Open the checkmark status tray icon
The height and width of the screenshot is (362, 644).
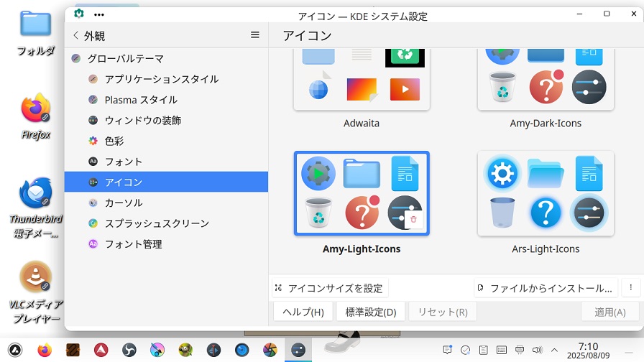[x=465, y=350]
